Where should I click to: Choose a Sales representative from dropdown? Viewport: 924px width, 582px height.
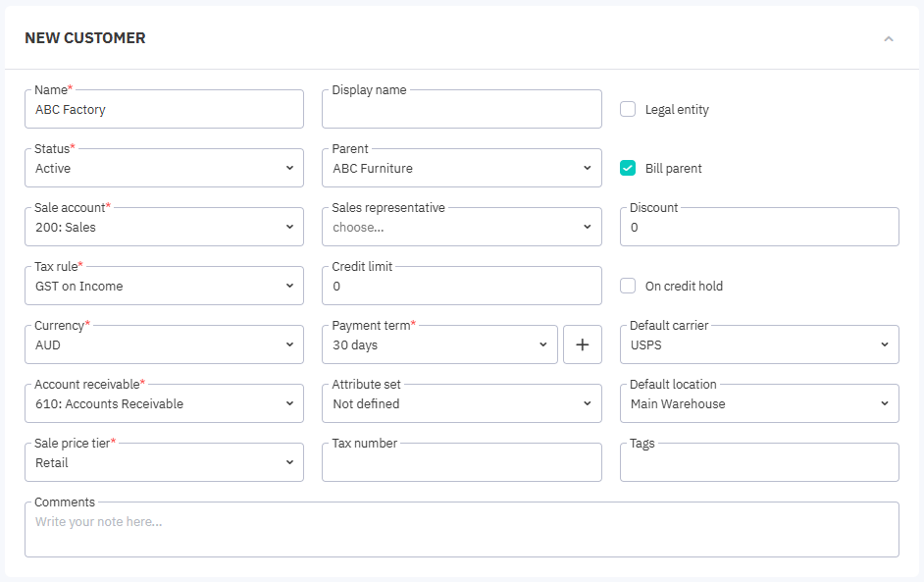461,228
